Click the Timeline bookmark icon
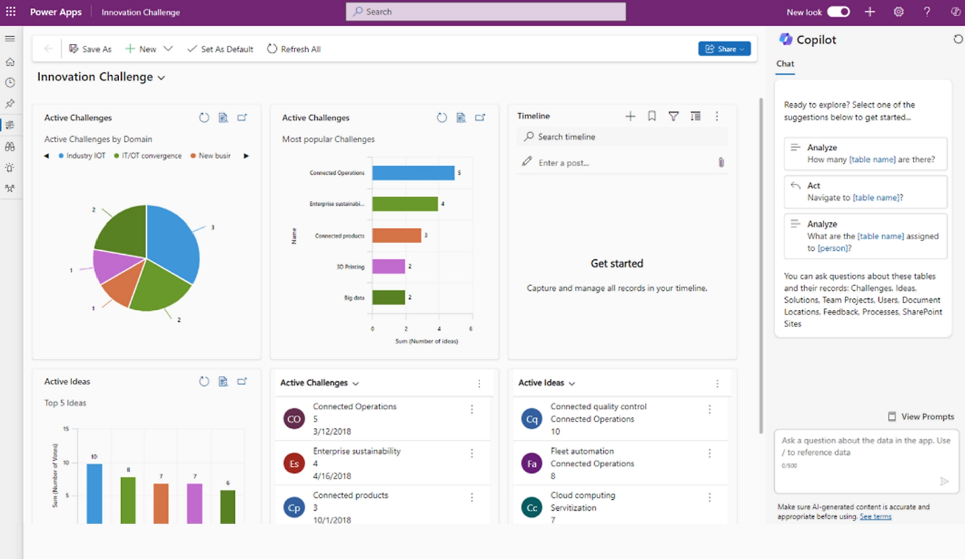 [x=652, y=117]
